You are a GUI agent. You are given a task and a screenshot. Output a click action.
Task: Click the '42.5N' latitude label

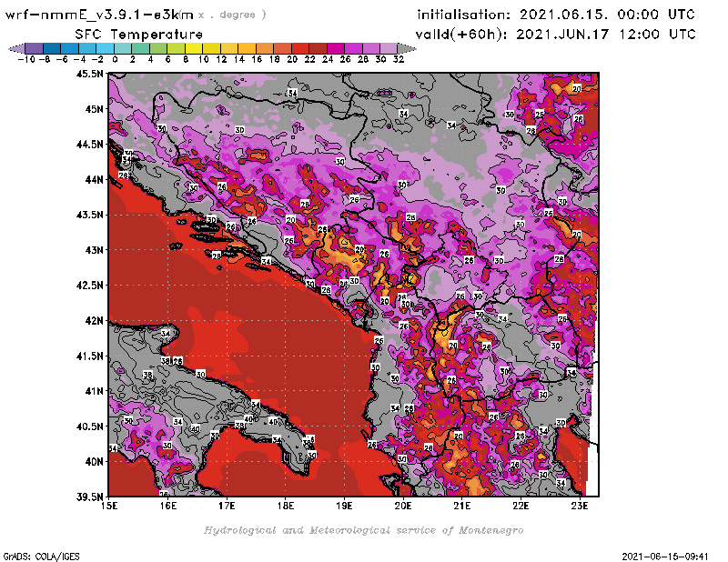click(x=89, y=286)
